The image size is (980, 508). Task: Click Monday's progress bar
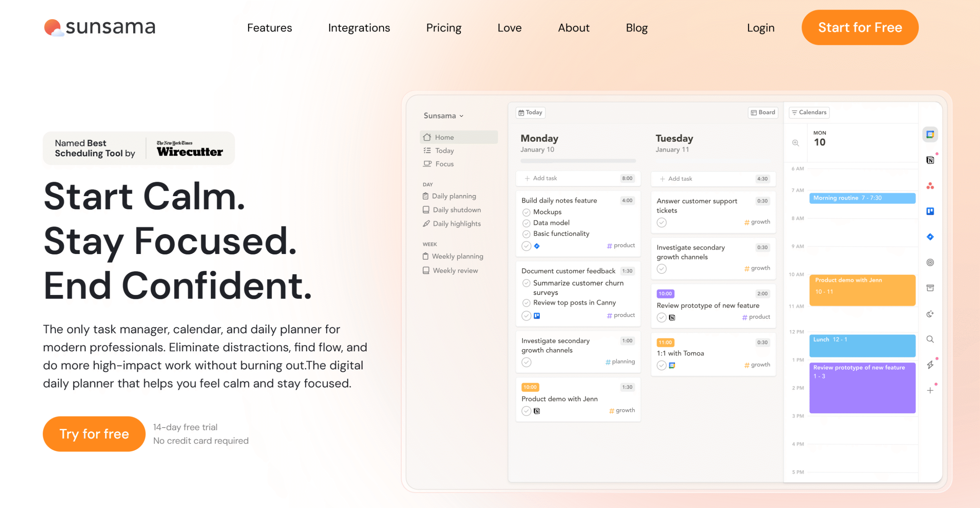point(578,161)
